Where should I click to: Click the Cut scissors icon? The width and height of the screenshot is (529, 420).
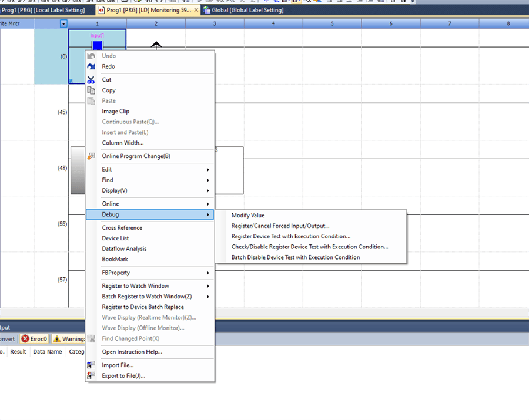coord(91,80)
